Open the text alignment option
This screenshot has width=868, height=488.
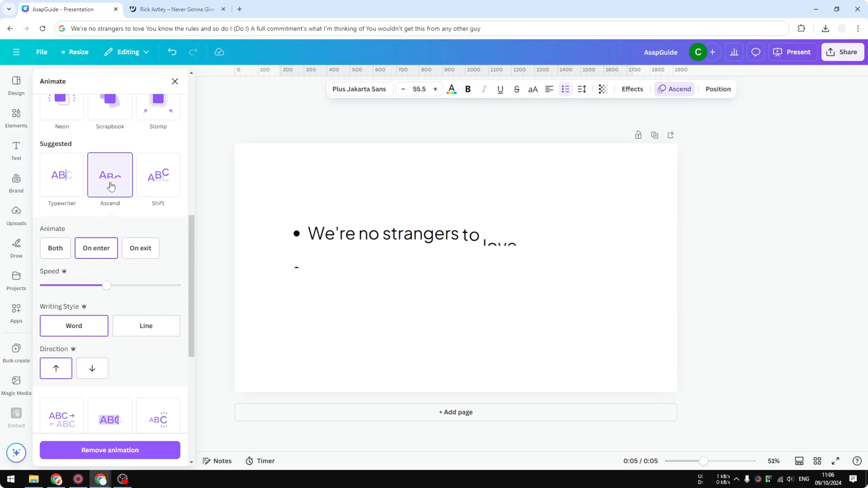coord(549,89)
